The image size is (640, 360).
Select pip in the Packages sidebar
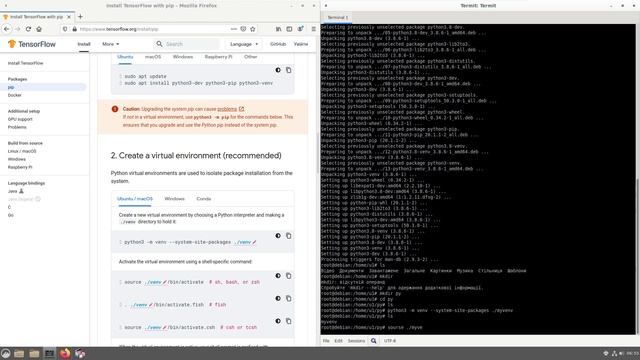click(x=43, y=87)
